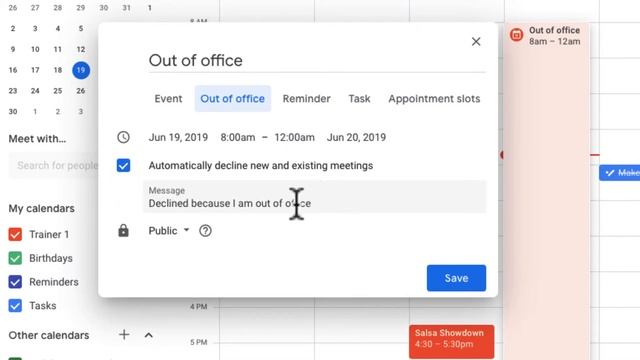This screenshot has width=640, height=360.
Task: Switch to the Event tab
Action: point(168,98)
